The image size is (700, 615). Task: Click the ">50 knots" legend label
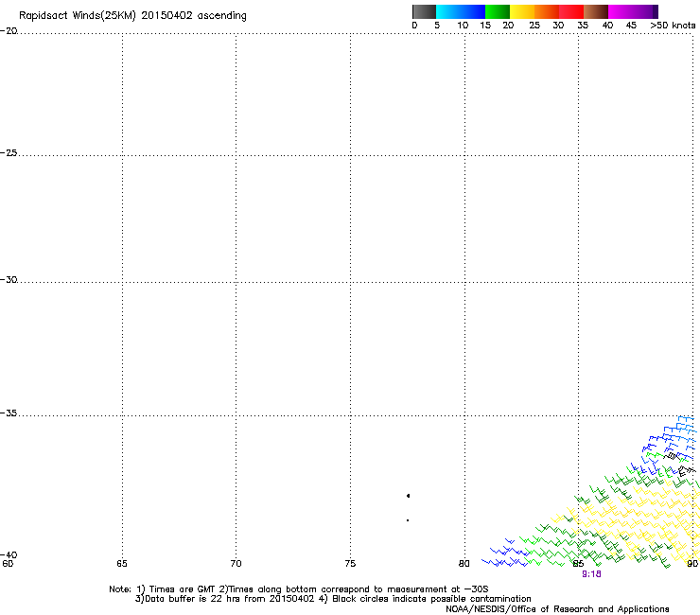point(673,26)
